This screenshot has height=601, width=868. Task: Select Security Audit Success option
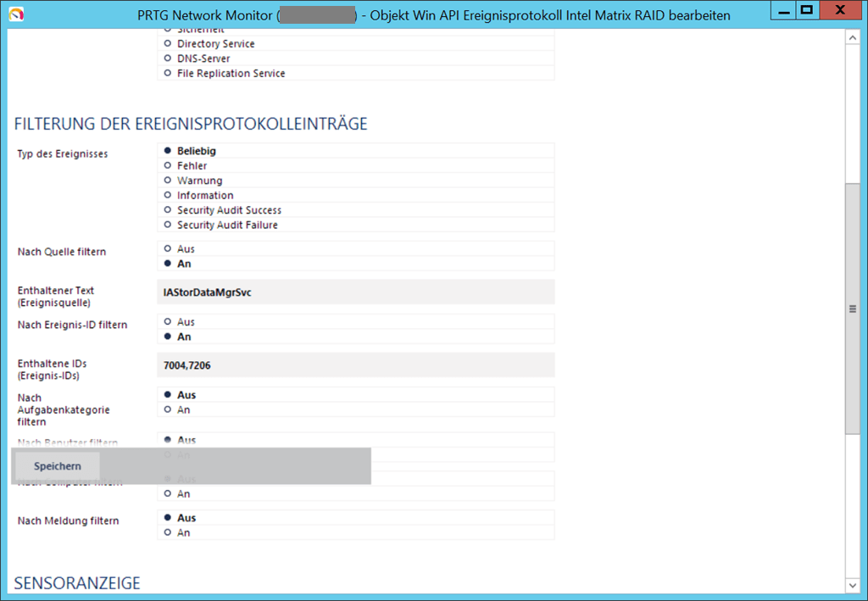(x=168, y=210)
